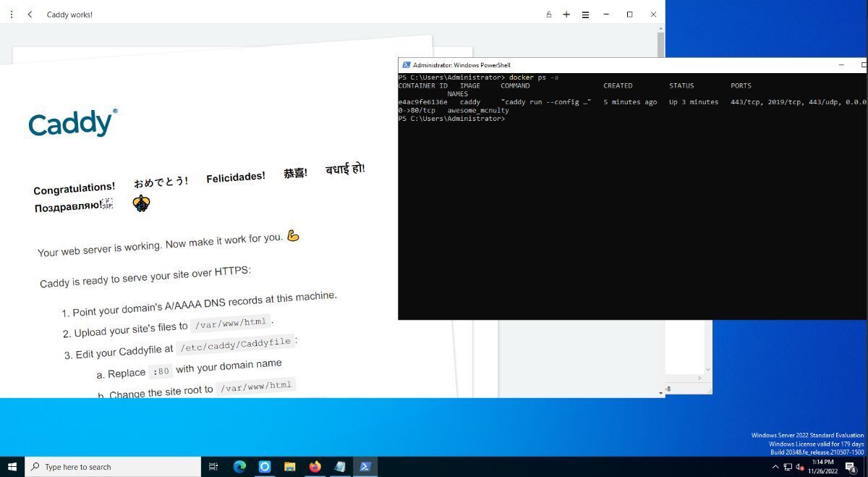Click the bee emoji on Caddy page

141,203
